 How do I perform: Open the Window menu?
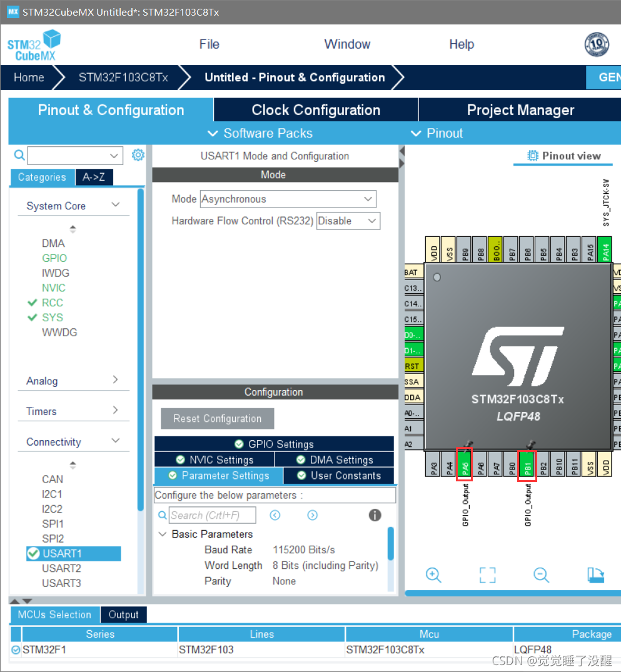(x=347, y=44)
